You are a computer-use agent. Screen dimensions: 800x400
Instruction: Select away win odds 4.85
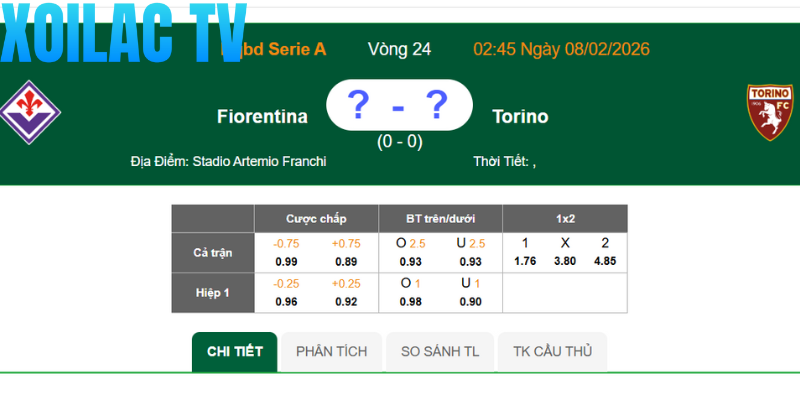[605, 261]
